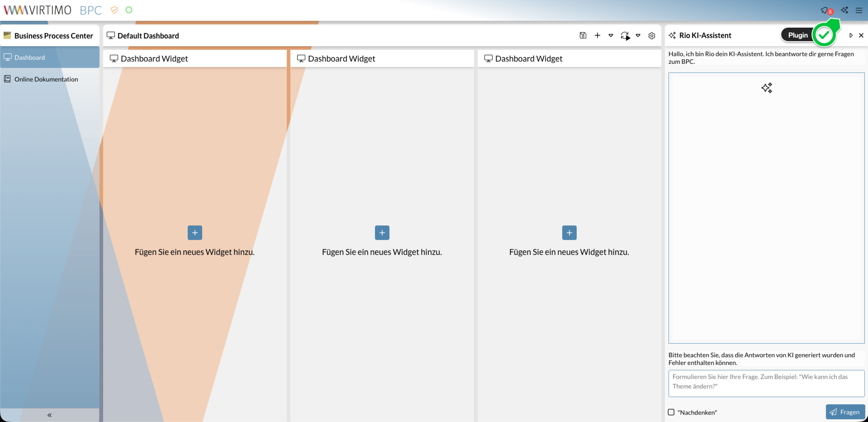
Task: Open the refresh interval dropdown arrow
Action: pyautogui.click(x=638, y=35)
